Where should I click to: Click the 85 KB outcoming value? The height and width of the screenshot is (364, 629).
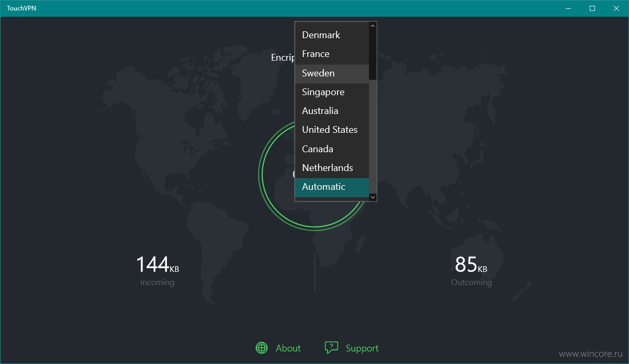pyautogui.click(x=471, y=265)
